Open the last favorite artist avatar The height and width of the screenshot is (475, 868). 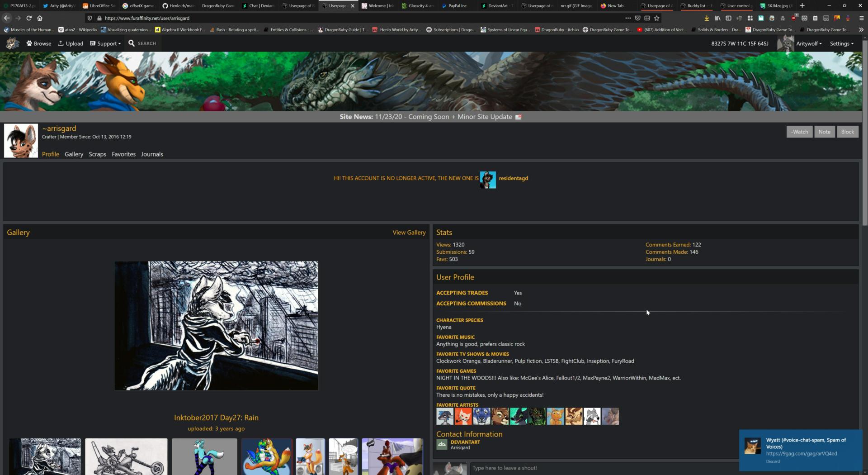[x=610, y=416]
